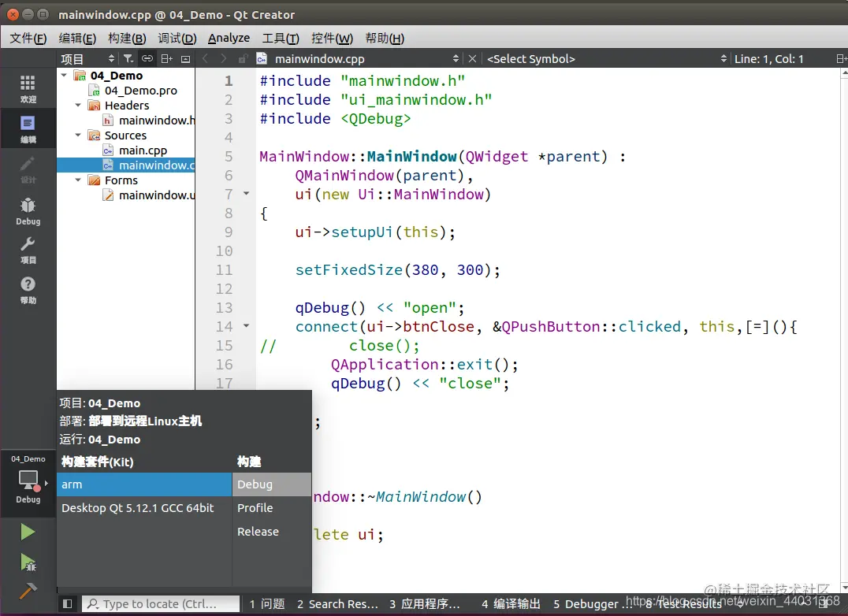
Task: Open the Welcome mode
Action: click(x=28, y=89)
